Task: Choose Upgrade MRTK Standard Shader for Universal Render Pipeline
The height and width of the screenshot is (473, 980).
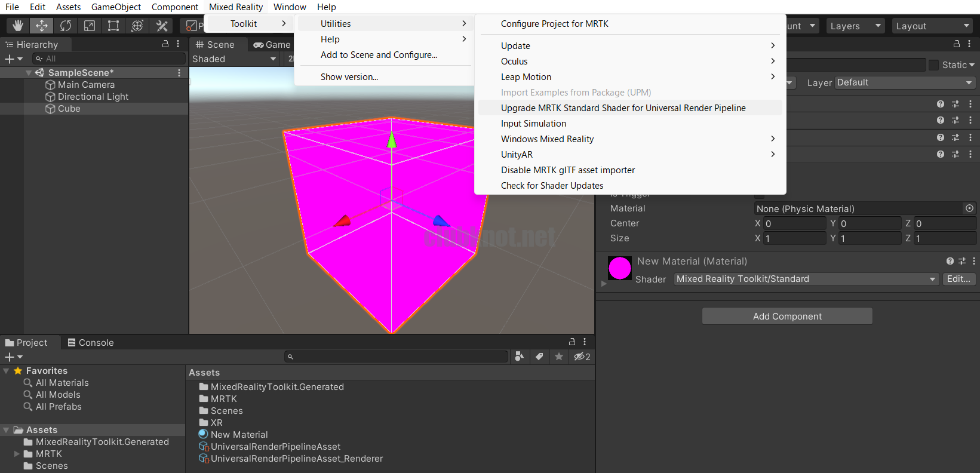Action: click(x=623, y=108)
